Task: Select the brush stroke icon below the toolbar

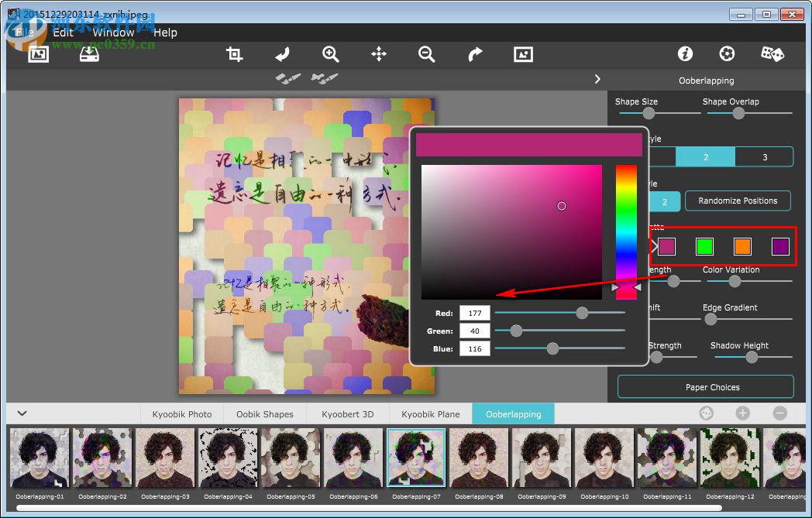Action: [x=287, y=78]
